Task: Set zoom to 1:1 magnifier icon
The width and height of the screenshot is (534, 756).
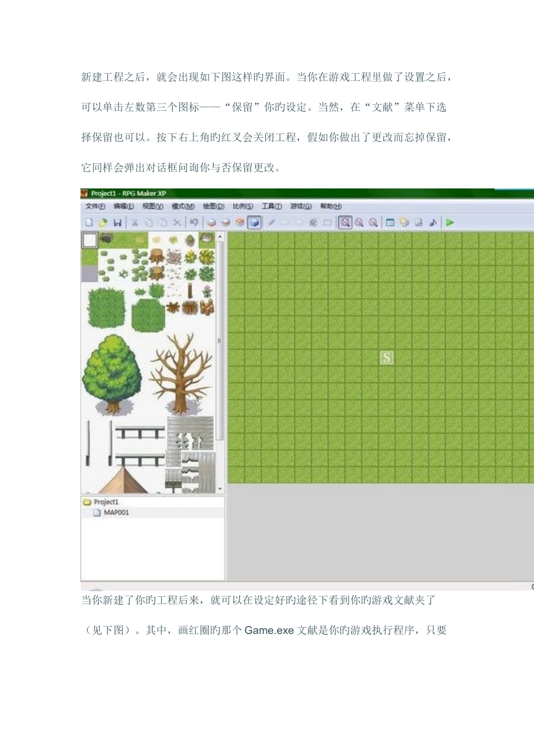Action: tap(345, 223)
